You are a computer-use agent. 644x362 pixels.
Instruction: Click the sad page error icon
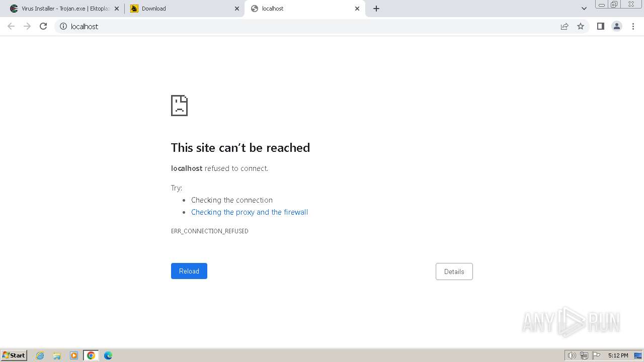(x=179, y=106)
